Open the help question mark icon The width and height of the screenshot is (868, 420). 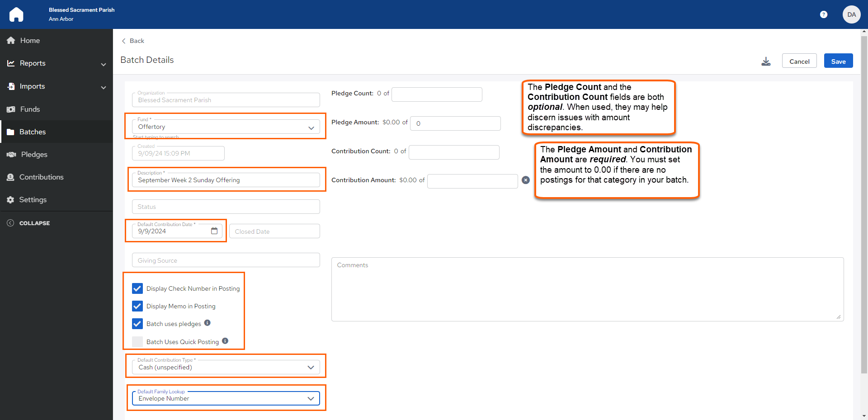824,14
